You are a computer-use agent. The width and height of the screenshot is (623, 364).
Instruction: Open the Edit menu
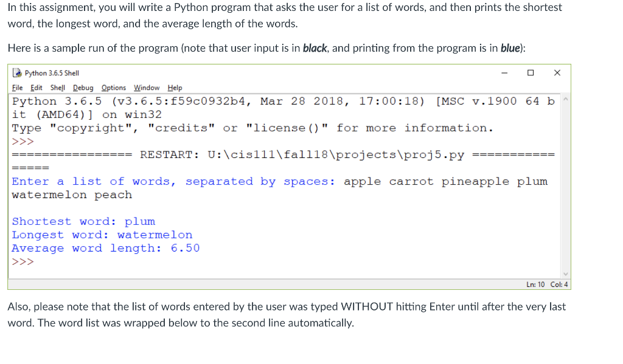click(x=37, y=87)
